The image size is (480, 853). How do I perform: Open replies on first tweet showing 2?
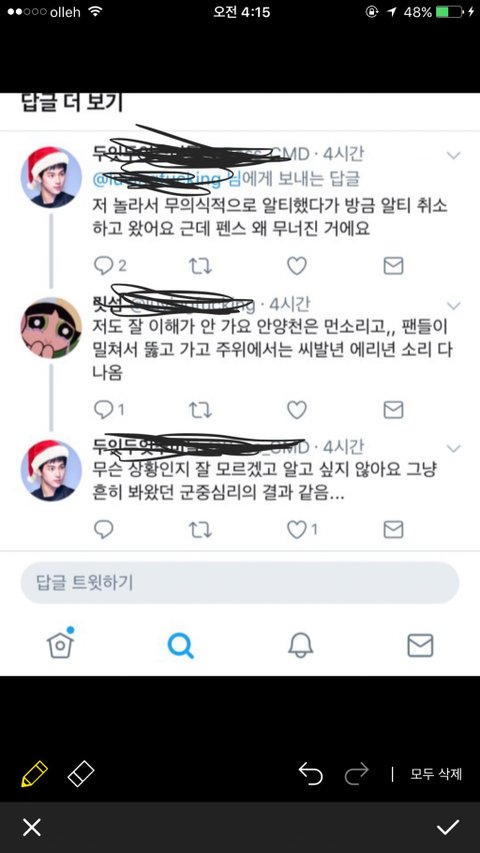pyautogui.click(x=109, y=265)
